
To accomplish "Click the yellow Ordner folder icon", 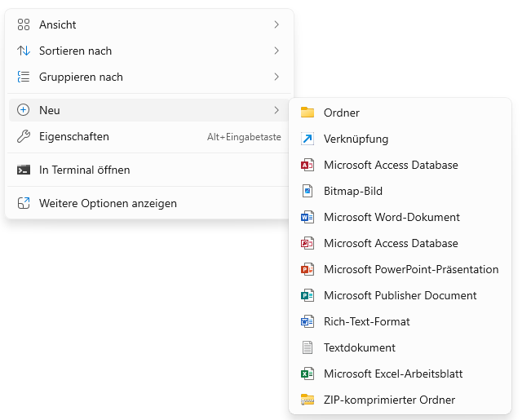I will click(308, 113).
